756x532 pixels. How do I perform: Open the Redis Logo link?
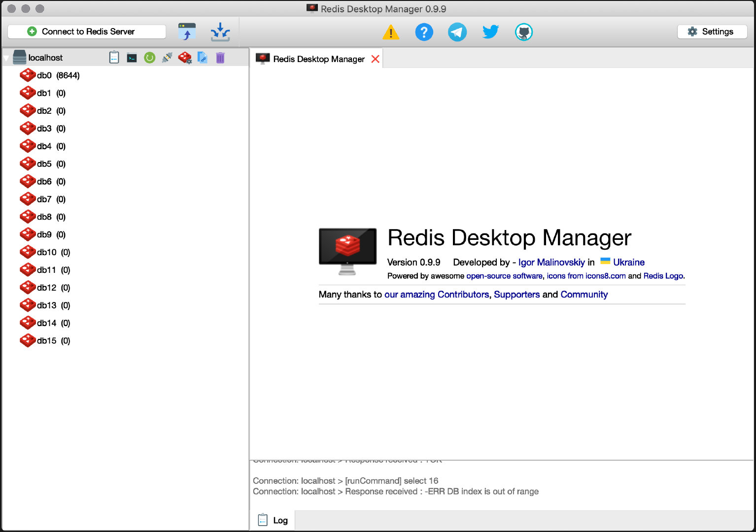click(x=663, y=276)
